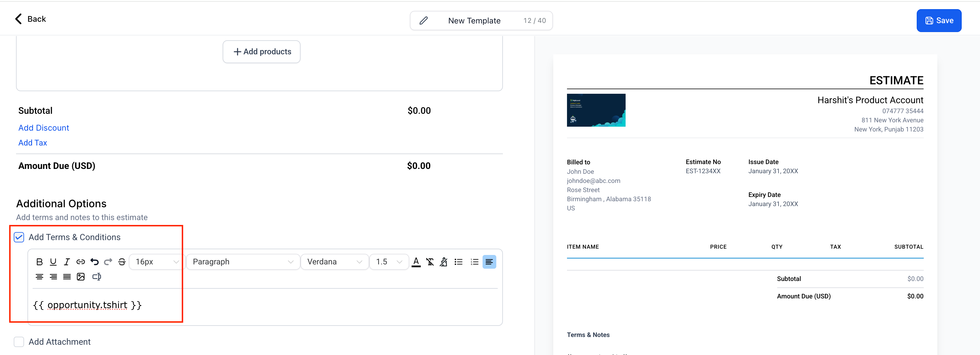The width and height of the screenshot is (980, 355).
Task: Uncheck Add Terms & Conditions
Action: coord(19,237)
